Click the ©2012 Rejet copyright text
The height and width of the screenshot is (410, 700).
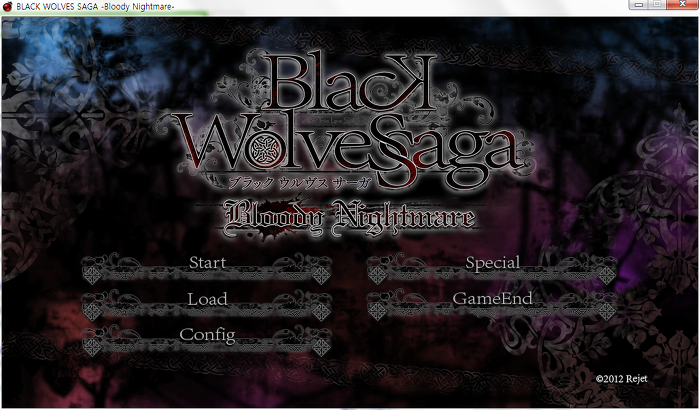click(621, 379)
